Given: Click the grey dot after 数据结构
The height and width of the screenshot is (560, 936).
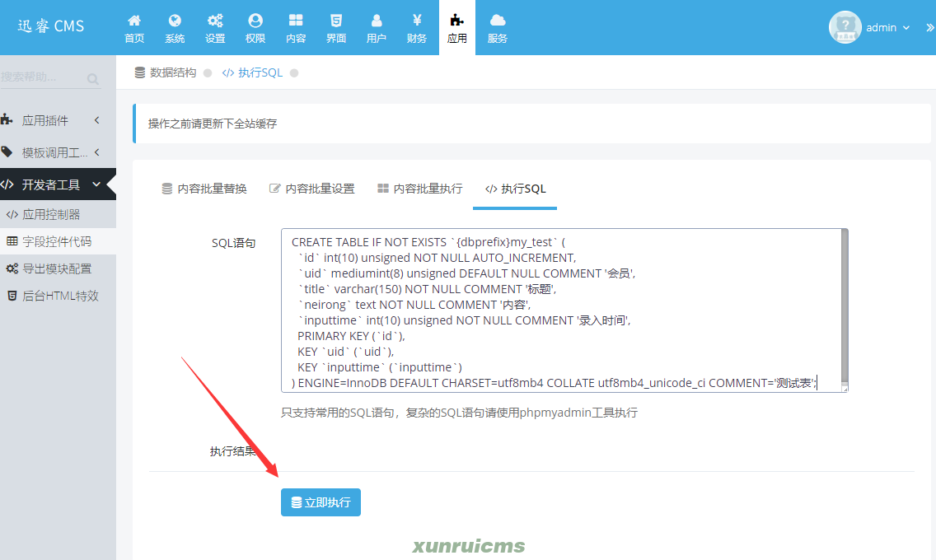Looking at the screenshot, I should pos(208,72).
